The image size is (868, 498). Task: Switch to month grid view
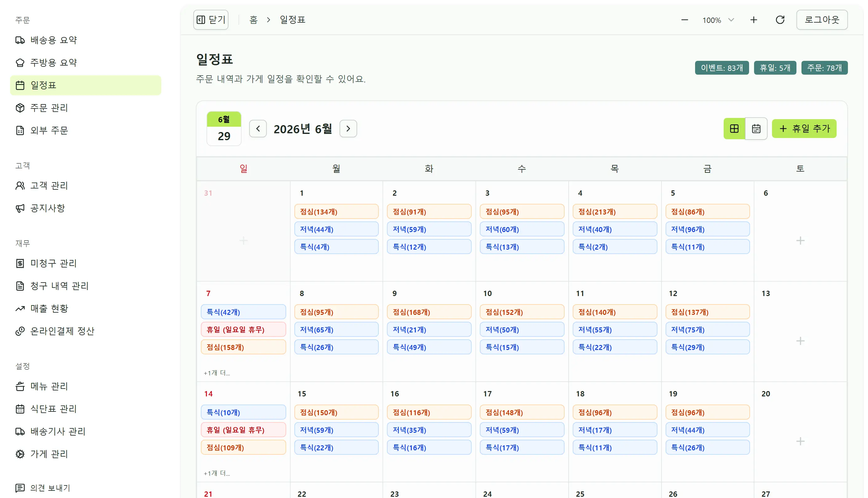tap(734, 129)
